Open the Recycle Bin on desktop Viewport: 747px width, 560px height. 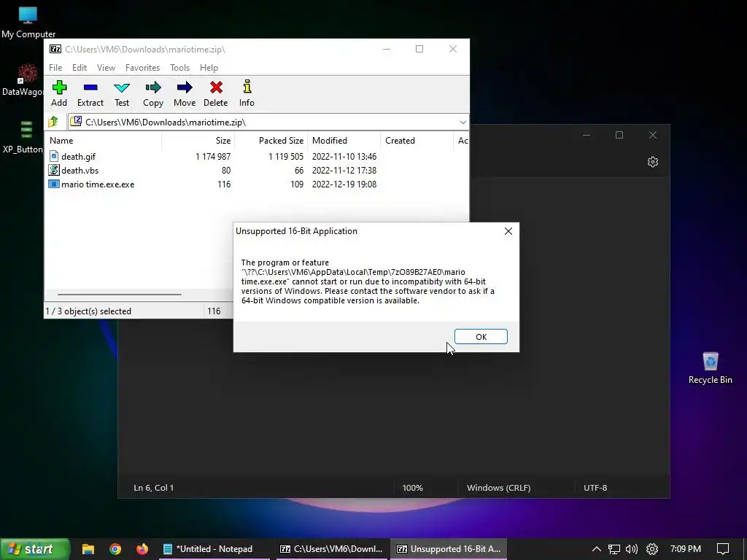(x=710, y=367)
